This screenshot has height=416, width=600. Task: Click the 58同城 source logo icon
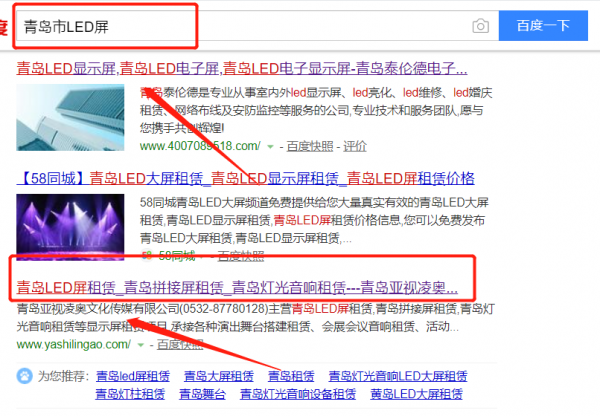(x=147, y=255)
